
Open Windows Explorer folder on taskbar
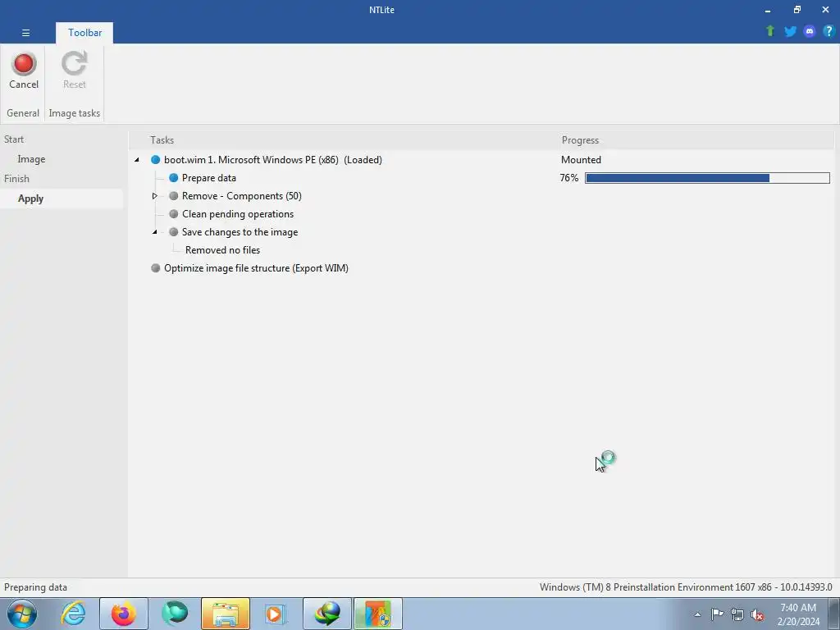226,614
